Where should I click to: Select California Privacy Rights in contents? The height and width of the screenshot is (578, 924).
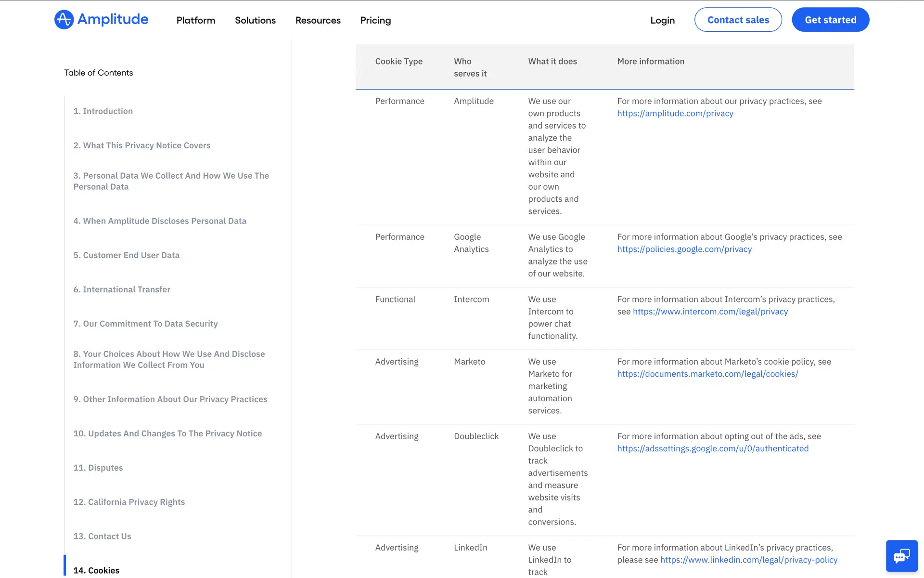129,502
